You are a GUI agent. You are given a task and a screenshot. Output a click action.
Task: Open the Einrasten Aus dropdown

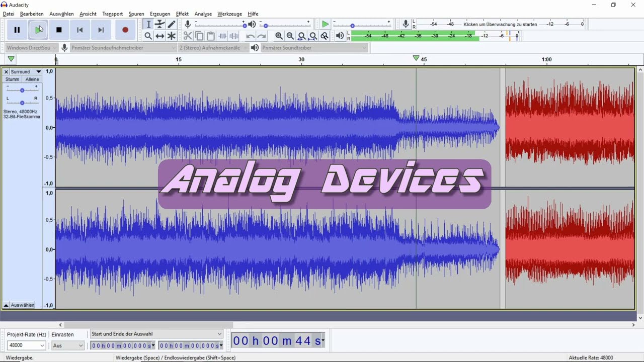[x=68, y=345]
